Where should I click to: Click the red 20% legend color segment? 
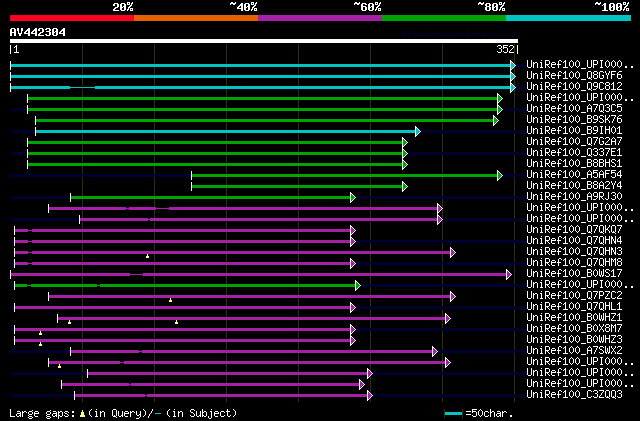click(72, 18)
